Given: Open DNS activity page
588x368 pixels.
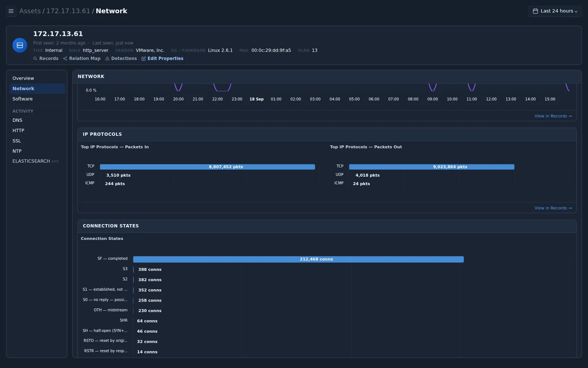Looking at the screenshot, I should (x=37, y=120).
